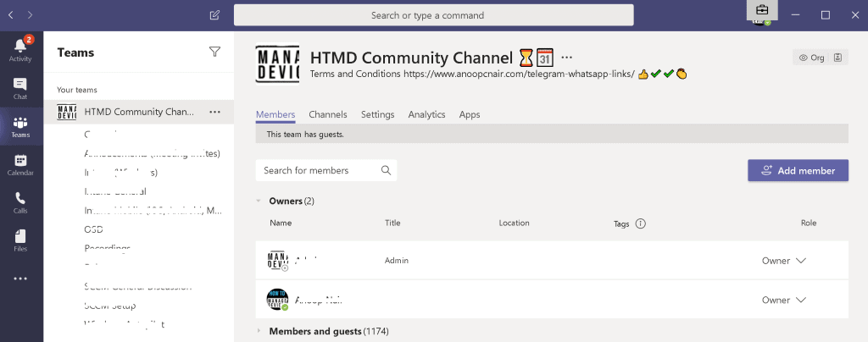Open the Activity feed in sidebar
The image size is (868, 342).
pyautogui.click(x=20, y=49)
